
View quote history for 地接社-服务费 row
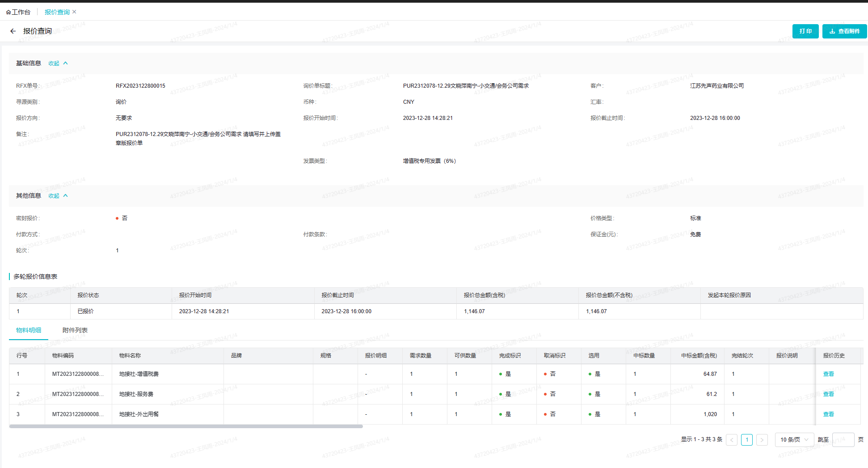pos(828,394)
